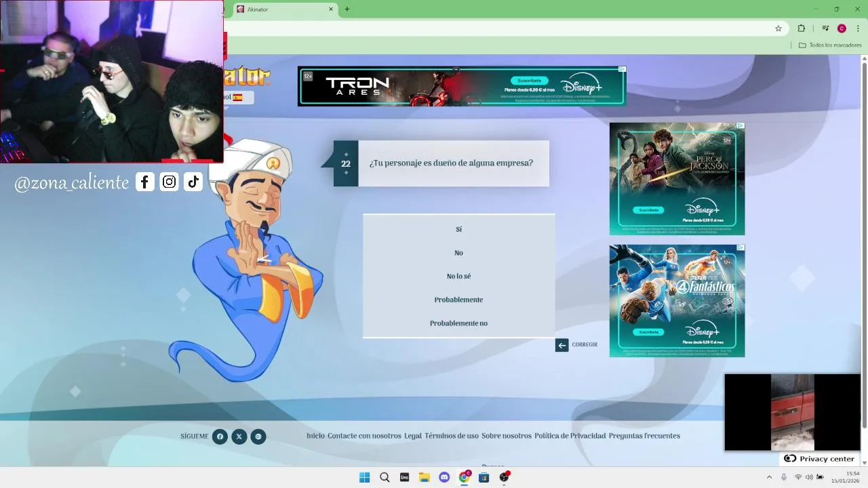This screenshot has width=868, height=488.
Task: Close the Akinator tab
Action: point(331,9)
